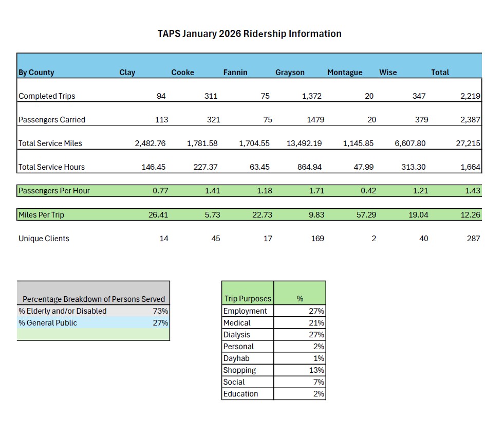
Task: Select the Trip Purposes header cell
Action: 247,299
